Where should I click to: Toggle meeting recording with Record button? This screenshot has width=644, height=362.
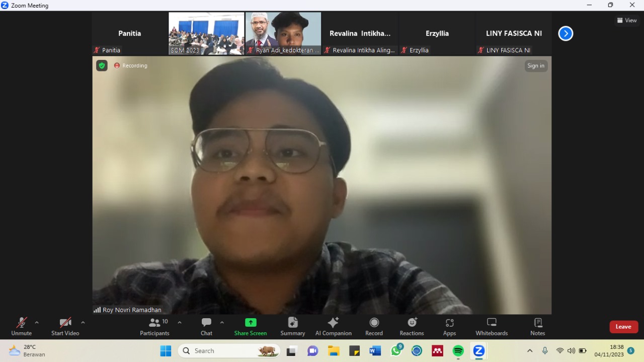click(x=374, y=326)
